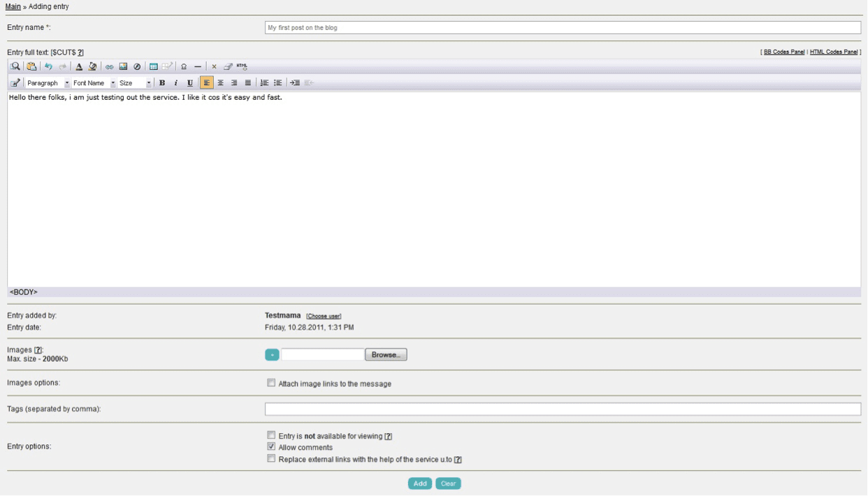Apply underline formatting
868x496 pixels.
190,83
